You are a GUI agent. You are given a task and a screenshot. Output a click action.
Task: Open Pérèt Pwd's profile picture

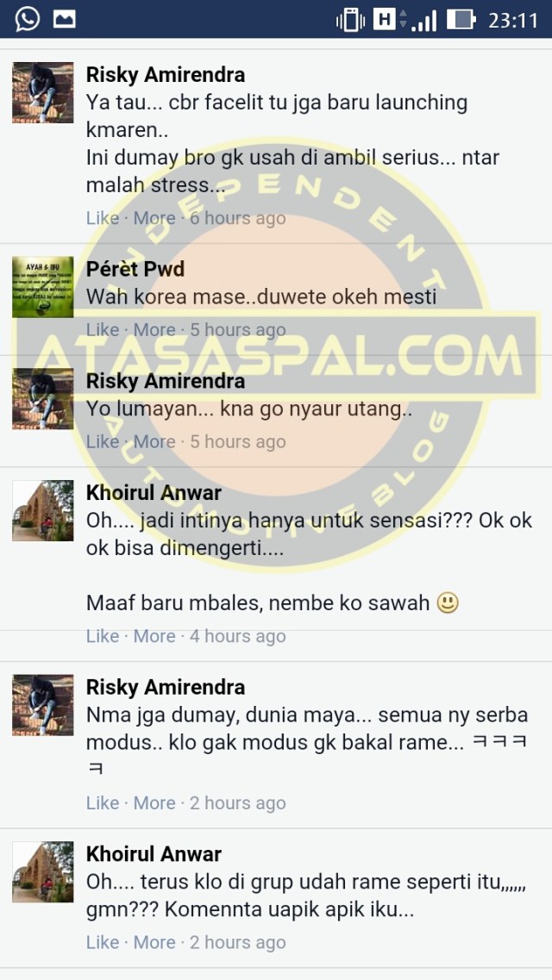[x=43, y=287]
